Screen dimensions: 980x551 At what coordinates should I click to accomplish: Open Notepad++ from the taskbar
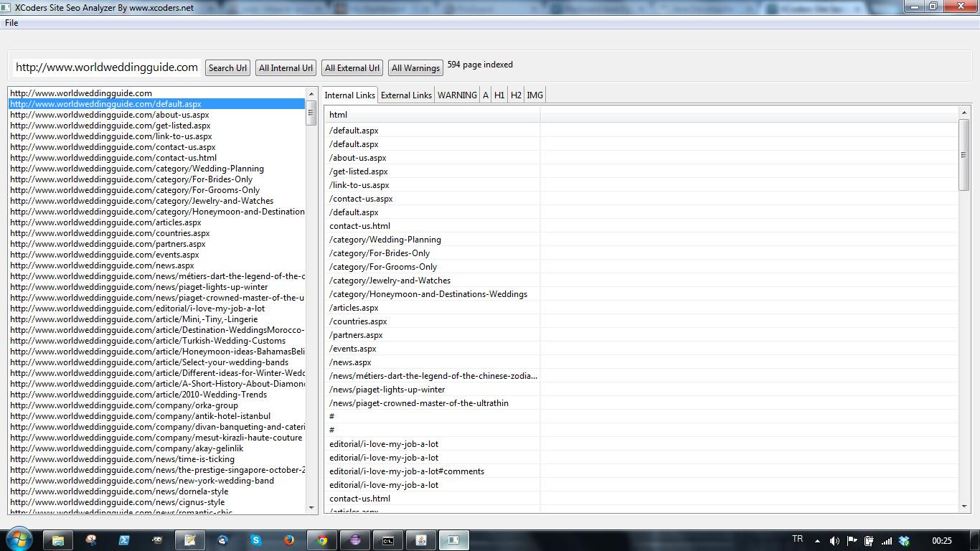[x=190, y=540]
